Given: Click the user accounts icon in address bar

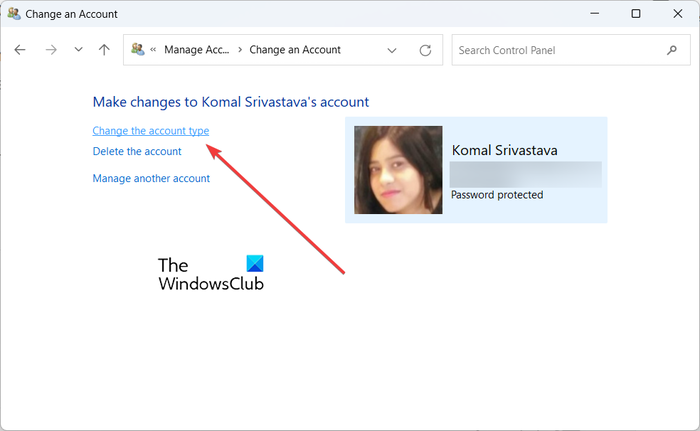Looking at the screenshot, I should (x=138, y=49).
